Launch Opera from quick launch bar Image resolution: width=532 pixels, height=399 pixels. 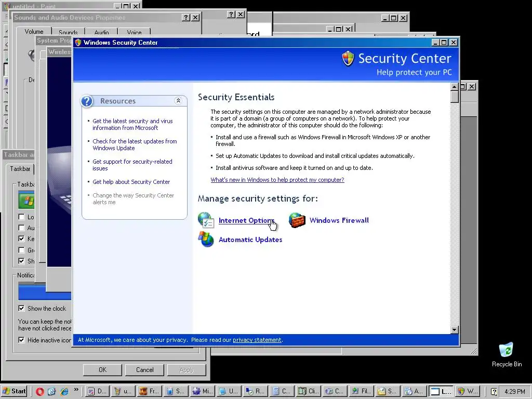click(39, 392)
